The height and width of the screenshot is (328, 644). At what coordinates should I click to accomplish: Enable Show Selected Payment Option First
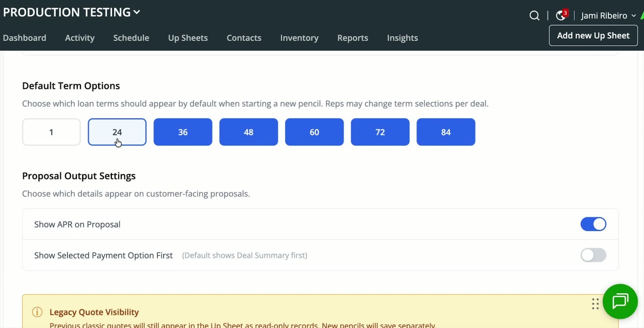pos(593,255)
